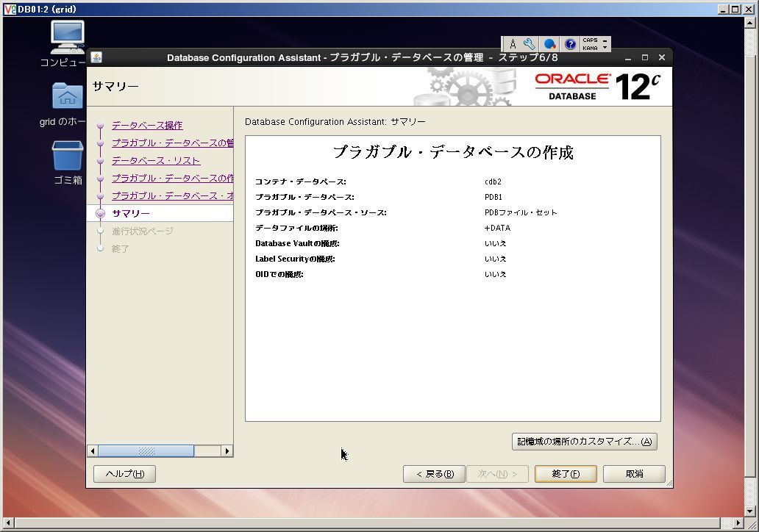Click the IME help question mark icon
This screenshot has height=532, width=759.
click(570, 44)
